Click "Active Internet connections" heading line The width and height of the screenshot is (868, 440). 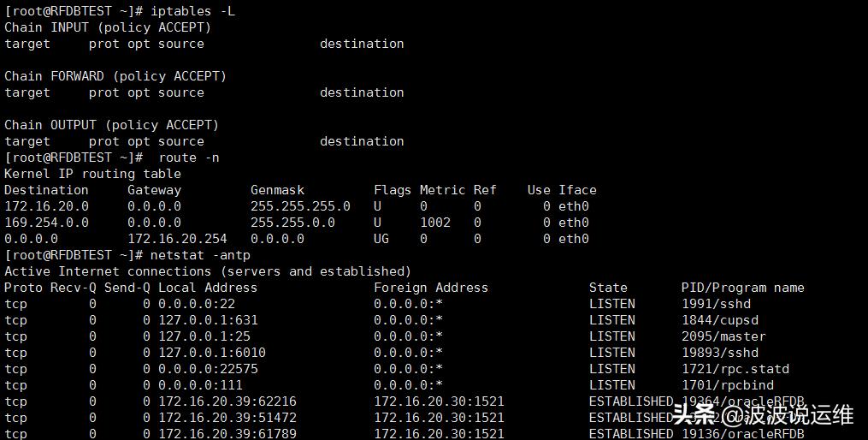tap(208, 271)
